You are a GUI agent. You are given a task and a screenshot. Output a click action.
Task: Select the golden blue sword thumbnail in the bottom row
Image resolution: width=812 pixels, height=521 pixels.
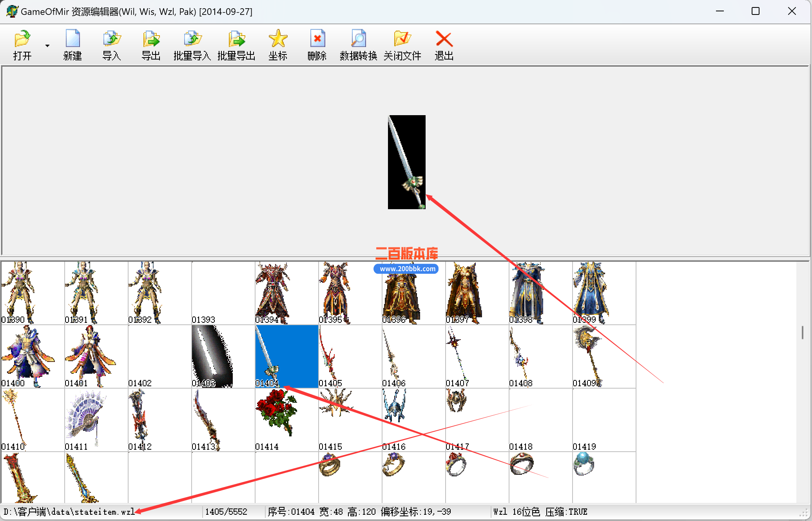[x=96, y=478]
